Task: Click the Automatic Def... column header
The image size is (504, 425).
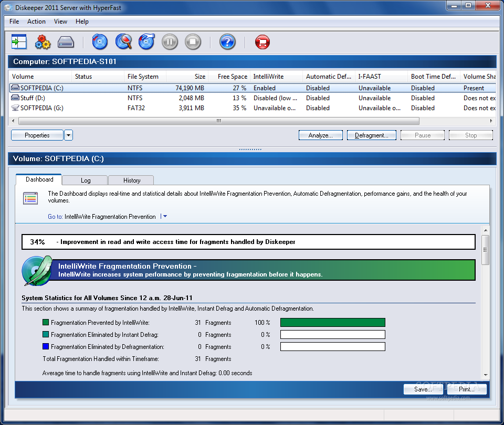Action: point(329,77)
